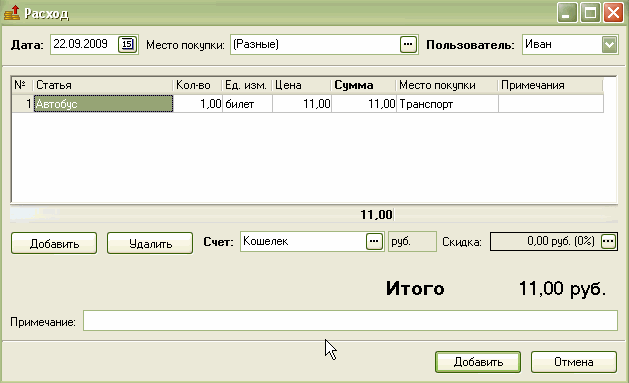This screenshot has height=383, width=629.
Task: Click the empty Примечания cell of row 1
Action: point(551,104)
